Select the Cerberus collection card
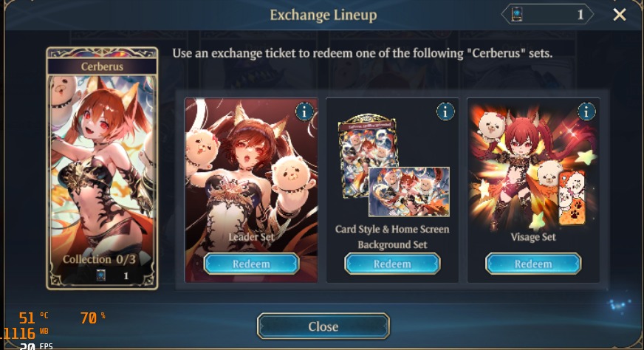 coord(102,168)
